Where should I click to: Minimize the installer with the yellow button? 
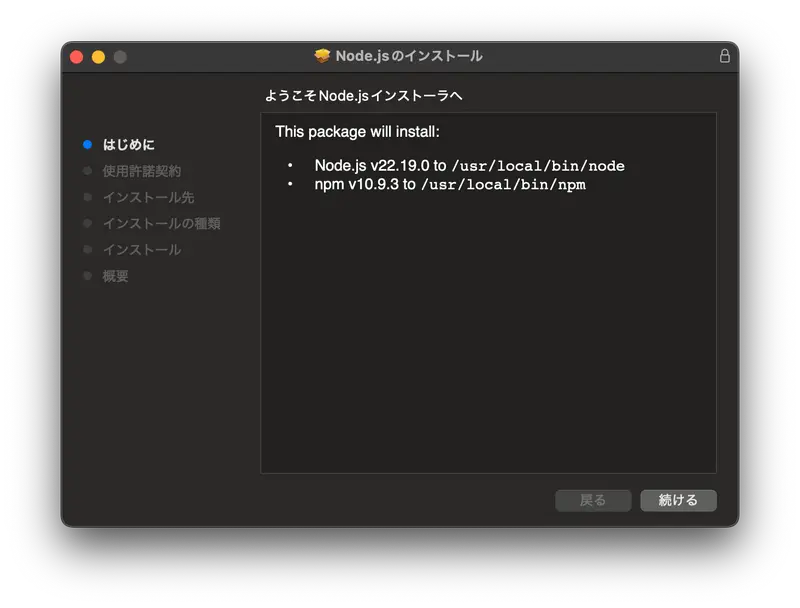tap(98, 57)
